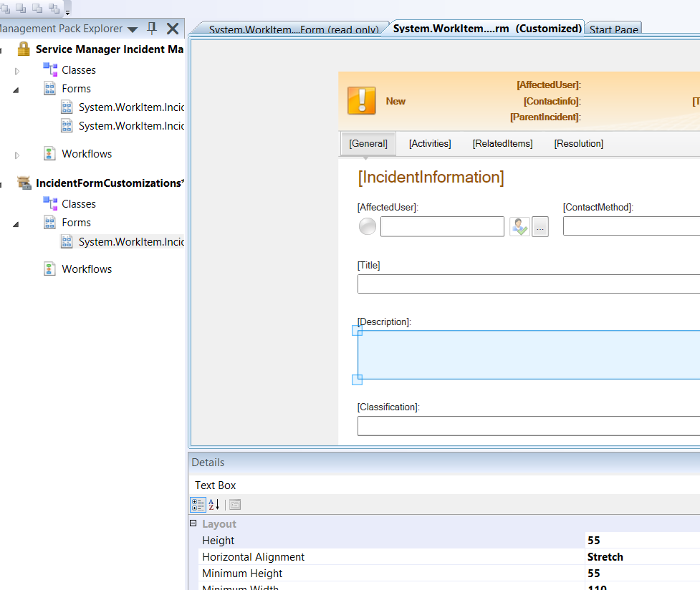The height and width of the screenshot is (590, 700).
Task: Switch to the Customized form tab
Action: (487, 29)
